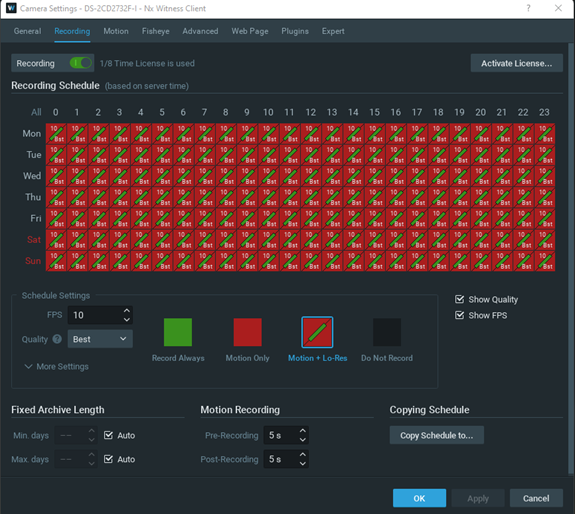Image resolution: width=575 pixels, height=514 pixels.
Task: Select the whole Mon row header
Action: point(32,134)
